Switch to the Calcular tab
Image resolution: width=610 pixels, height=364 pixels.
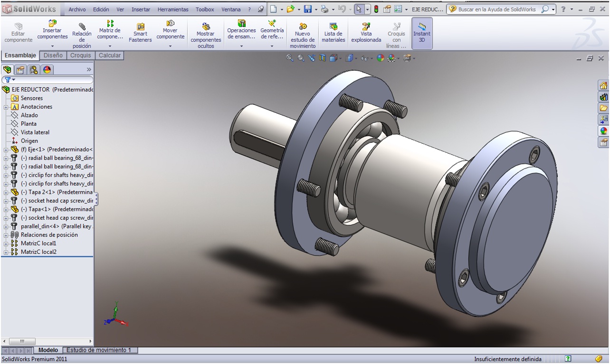(110, 56)
